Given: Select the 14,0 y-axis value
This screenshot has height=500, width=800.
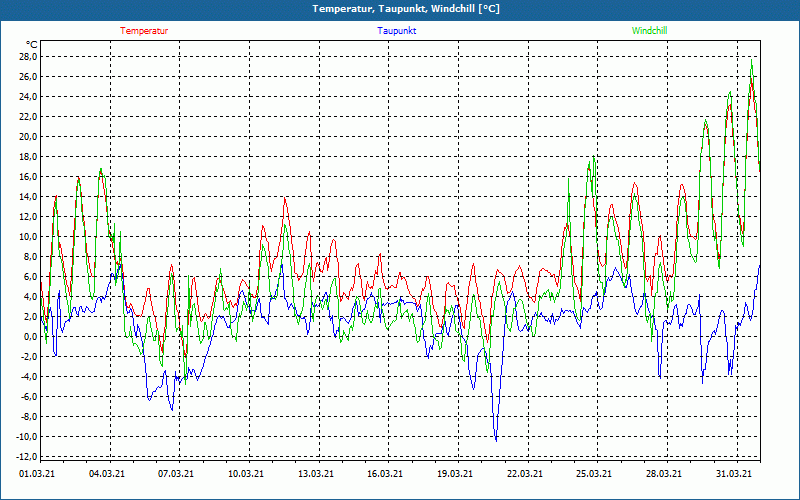Looking at the screenshot, I should click(28, 196).
